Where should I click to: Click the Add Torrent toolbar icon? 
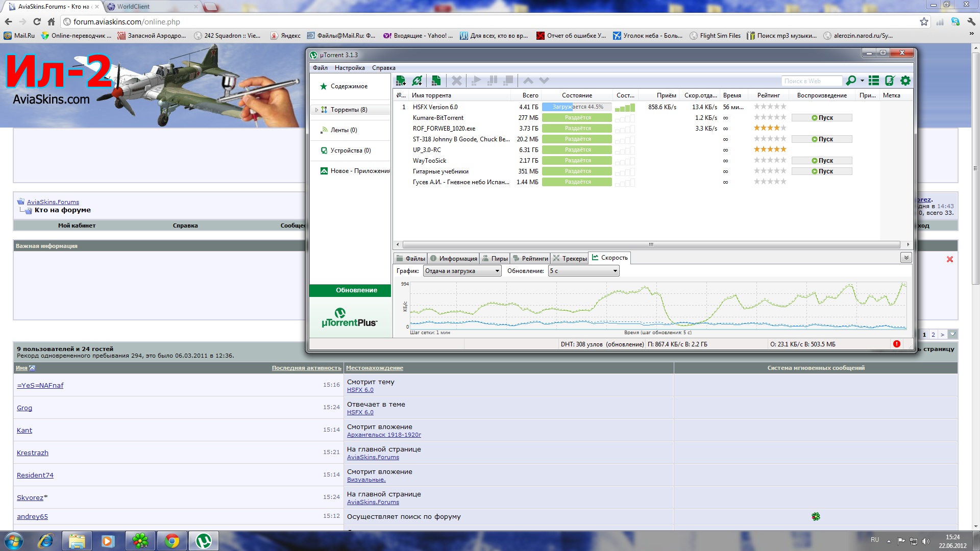click(x=401, y=81)
